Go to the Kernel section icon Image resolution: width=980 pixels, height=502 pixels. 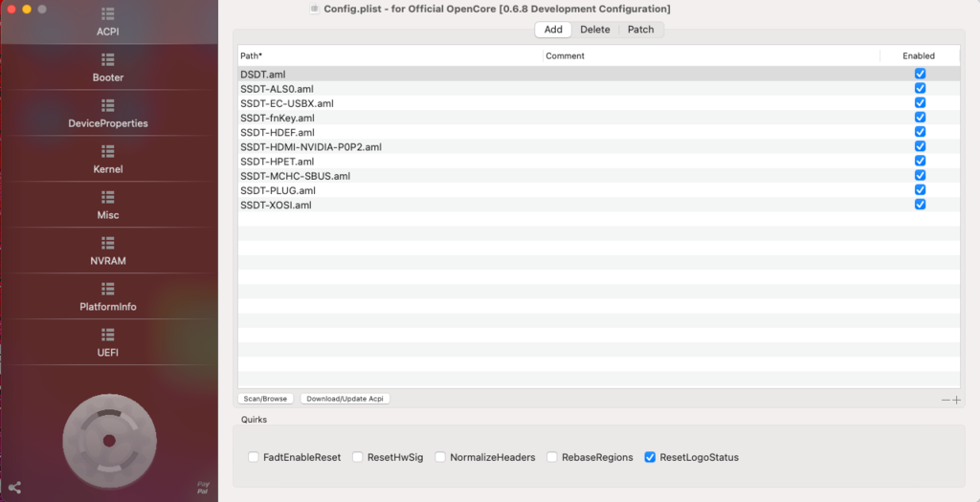click(x=108, y=151)
